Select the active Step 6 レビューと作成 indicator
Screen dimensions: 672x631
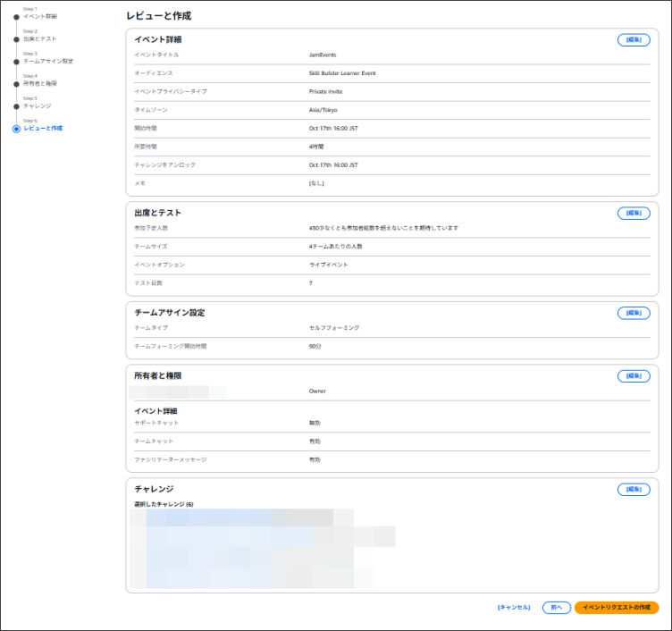[16, 129]
